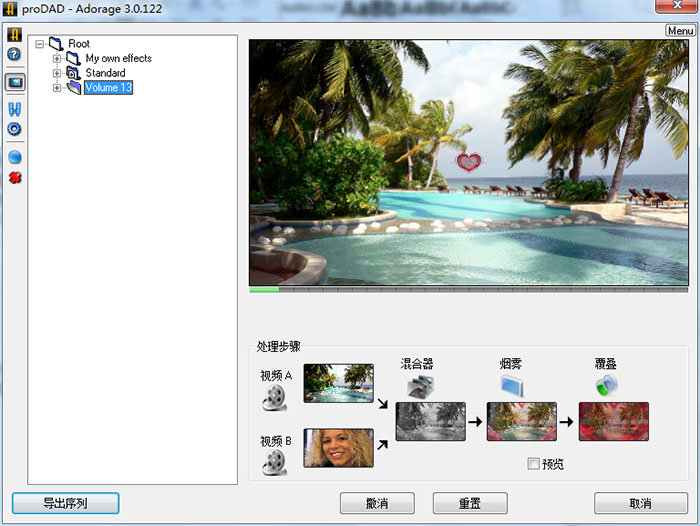This screenshot has width=700, height=526.
Task: Click the 重置 reset button
Action: tap(470, 503)
